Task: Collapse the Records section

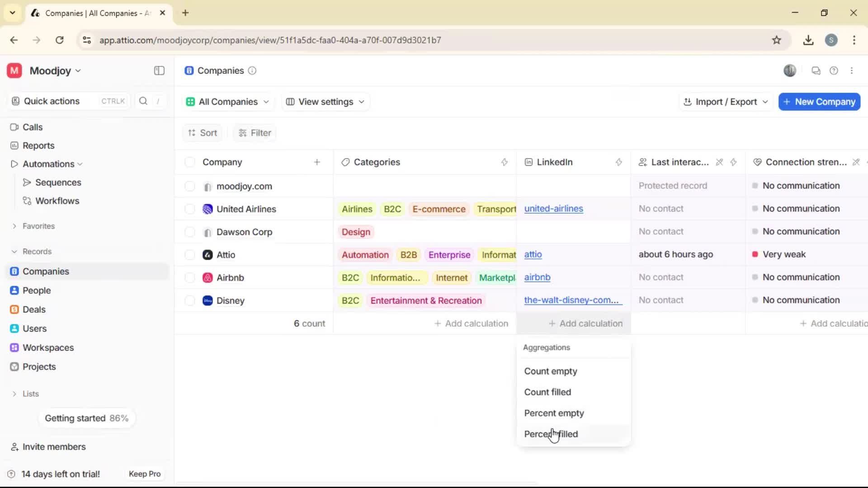Action: (14, 251)
